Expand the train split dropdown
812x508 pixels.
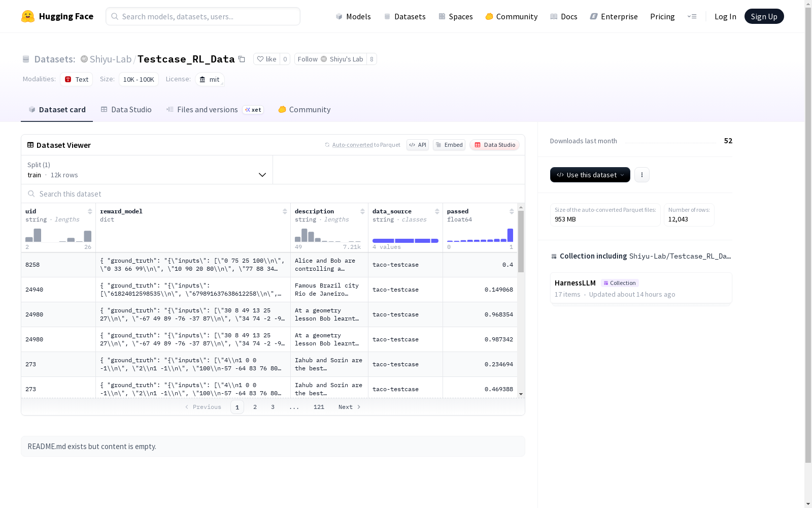[147, 170]
